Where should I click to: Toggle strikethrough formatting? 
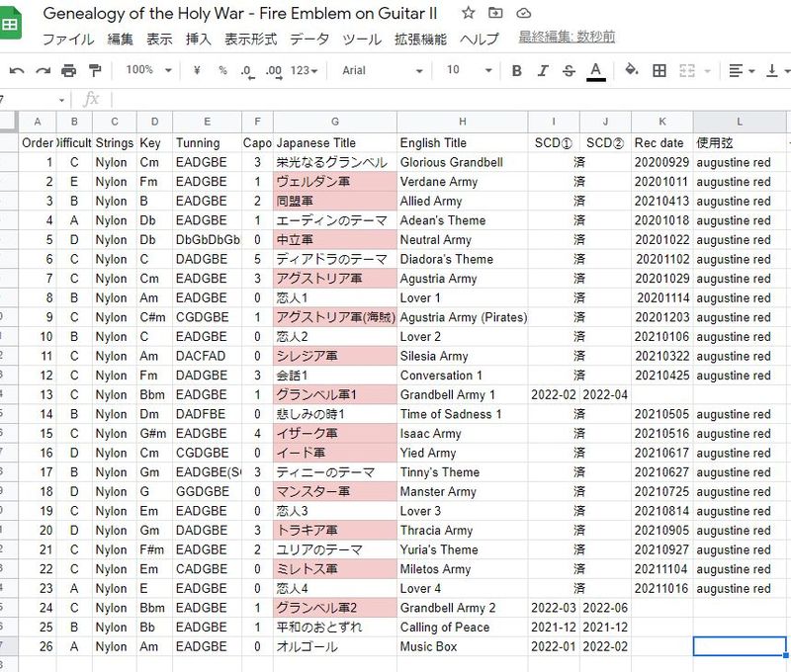pyautogui.click(x=569, y=70)
